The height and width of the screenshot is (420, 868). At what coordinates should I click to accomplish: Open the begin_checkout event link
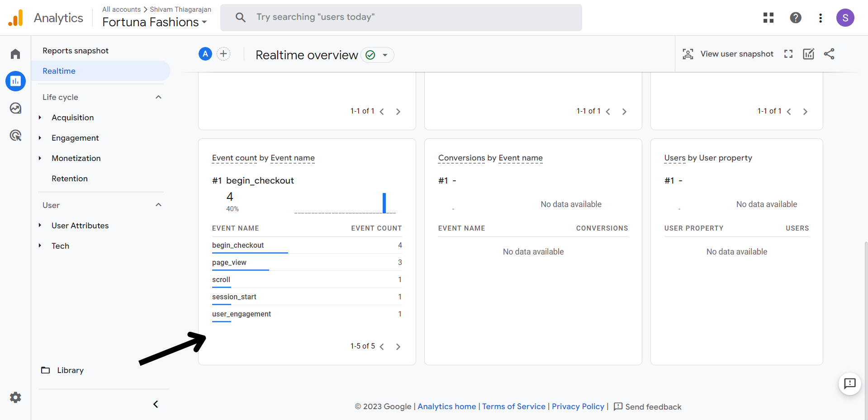(x=237, y=245)
